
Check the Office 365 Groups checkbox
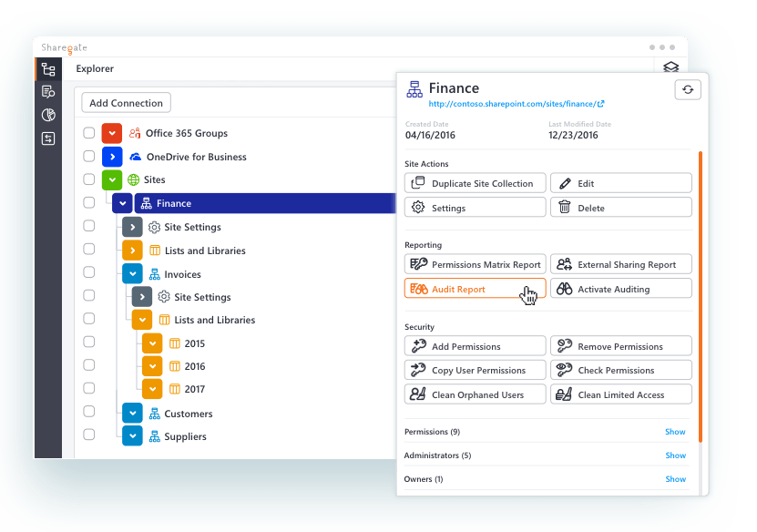pyautogui.click(x=89, y=133)
